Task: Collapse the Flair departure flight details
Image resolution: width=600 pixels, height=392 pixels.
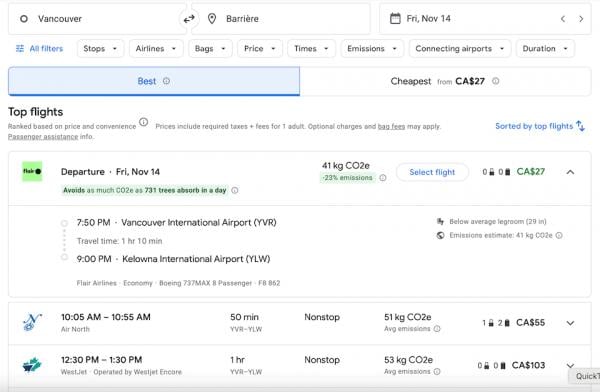Action: [570, 172]
